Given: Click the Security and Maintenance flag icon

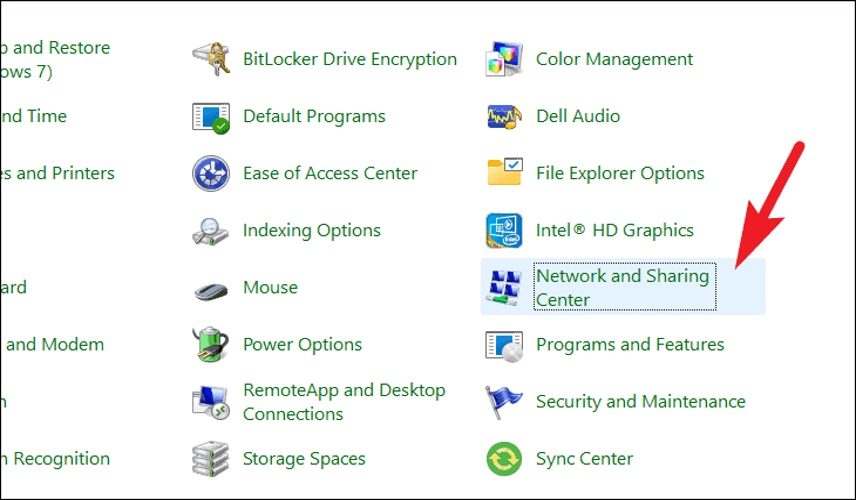Looking at the screenshot, I should pos(503,402).
